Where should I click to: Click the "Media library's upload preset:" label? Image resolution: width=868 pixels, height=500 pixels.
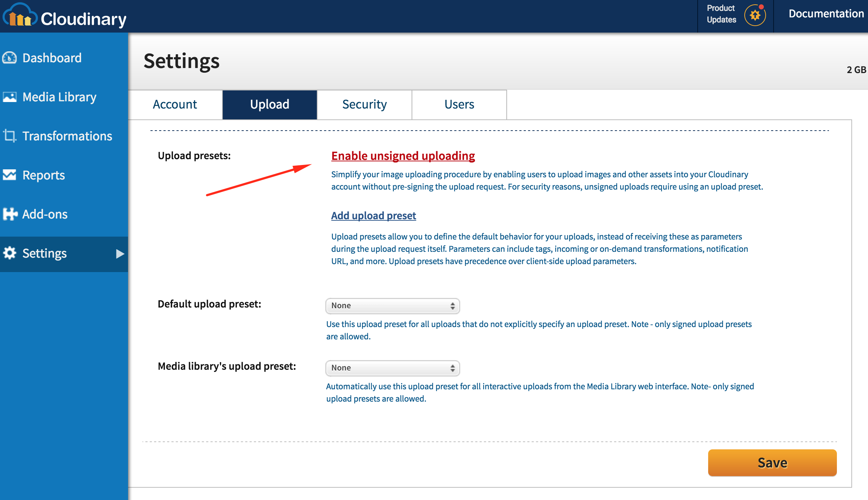click(227, 366)
